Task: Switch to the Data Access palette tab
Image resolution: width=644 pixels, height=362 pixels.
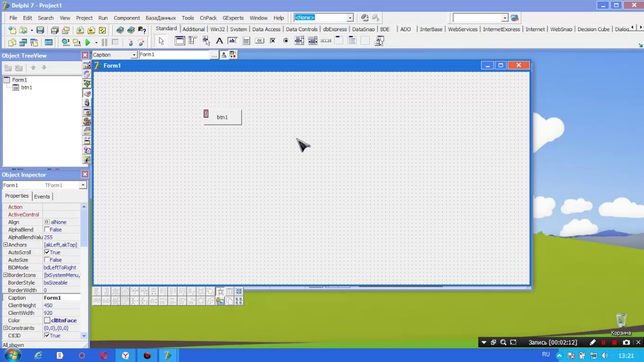Action: click(x=266, y=29)
